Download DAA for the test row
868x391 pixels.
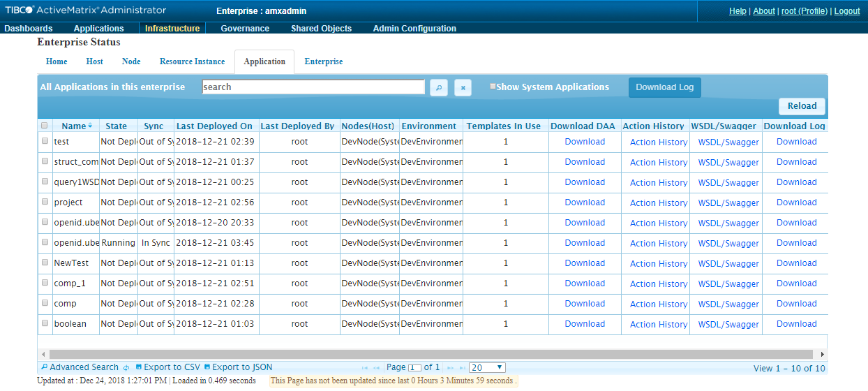pos(585,142)
